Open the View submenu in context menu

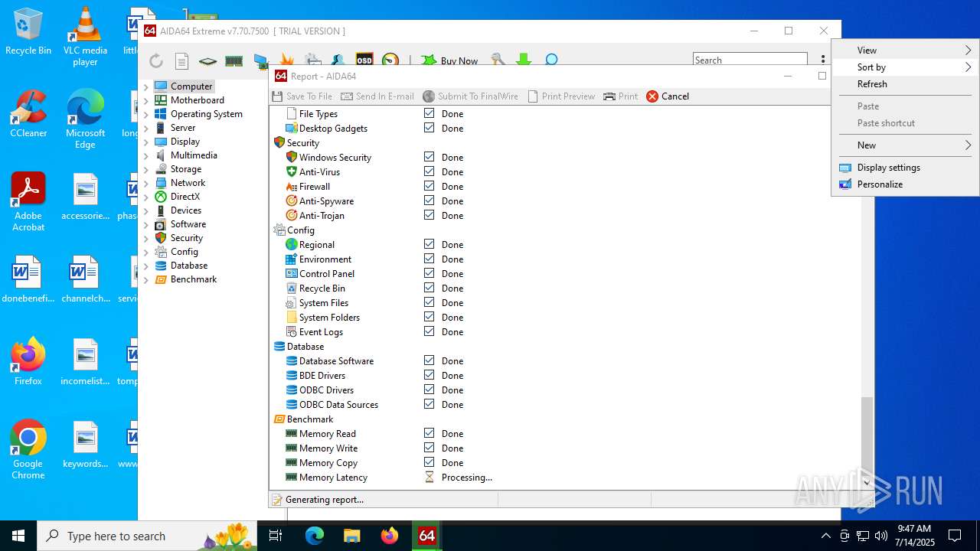point(905,51)
